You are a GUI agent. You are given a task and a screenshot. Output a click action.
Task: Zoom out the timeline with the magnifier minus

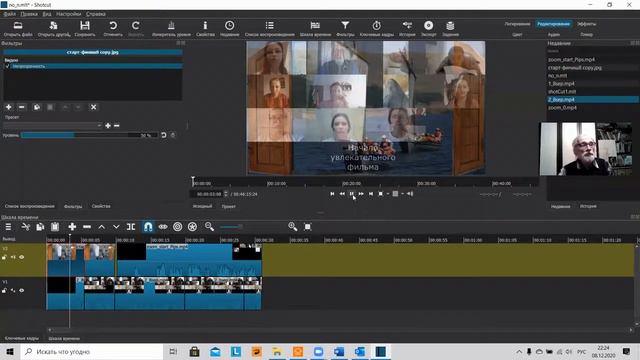[209, 227]
